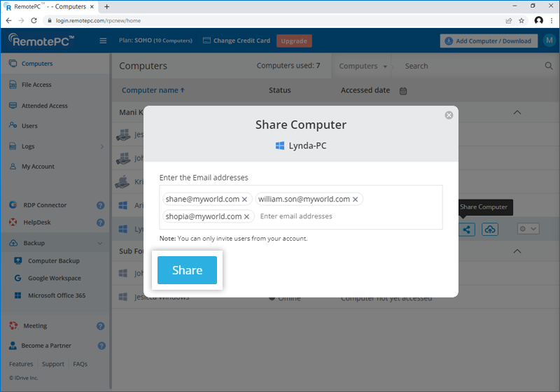Remove william.son@myworld.com email chip
This screenshot has width=560, height=392.
(355, 199)
